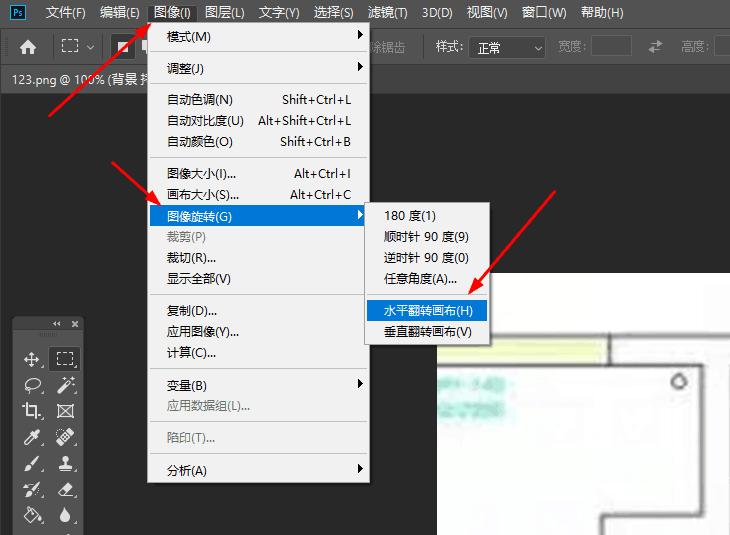Image resolution: width=730 pixels, height=535 pixels.
Task: Select the Crop tool
Action: 32,411
